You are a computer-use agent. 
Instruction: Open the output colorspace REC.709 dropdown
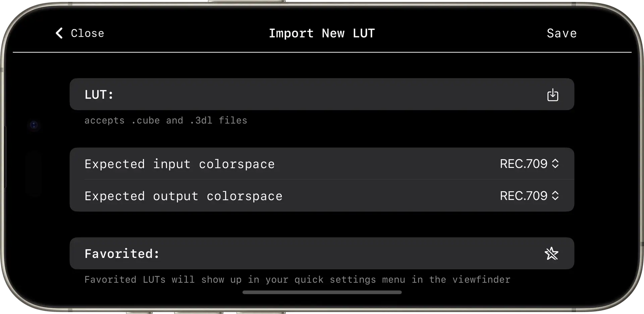pyautogui.click(x=523, y=196)
